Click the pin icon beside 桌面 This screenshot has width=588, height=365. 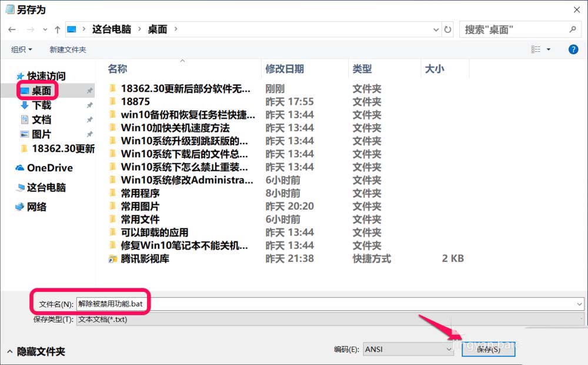(x=89, y=91)
